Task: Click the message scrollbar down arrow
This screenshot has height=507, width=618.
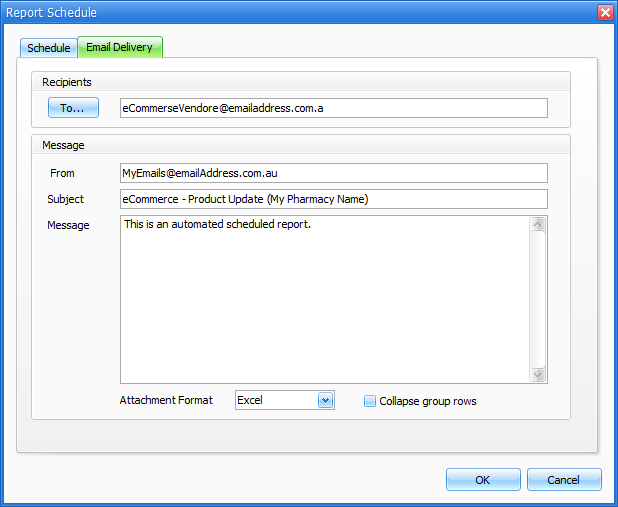Action: coord(538,374)
